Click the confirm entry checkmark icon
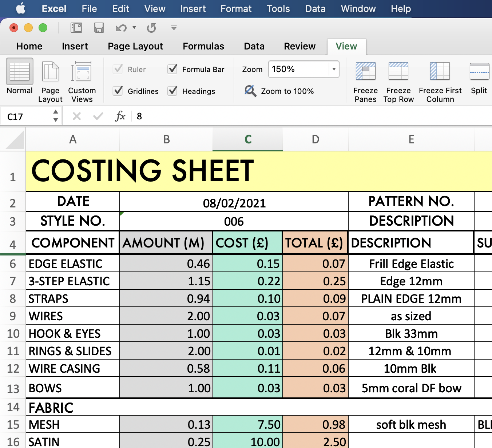Image resolution: width=492 pixels, height=448 pixels. click(98, 116)
